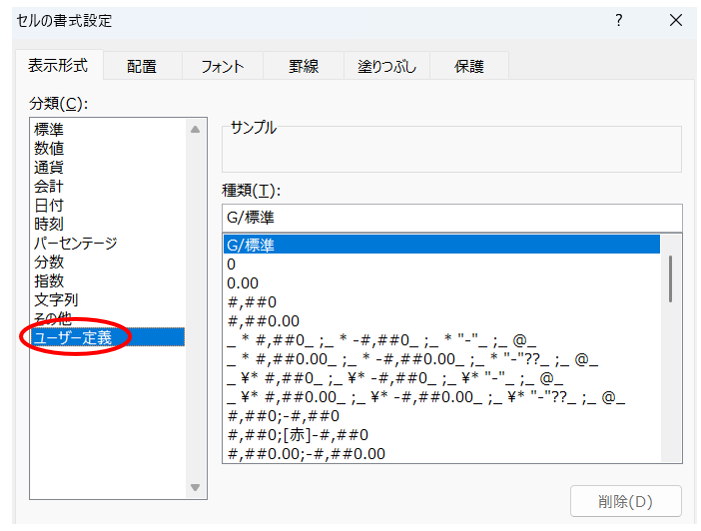
Task: Pick the パーセンテージ category
Action: tap(76, 243)
